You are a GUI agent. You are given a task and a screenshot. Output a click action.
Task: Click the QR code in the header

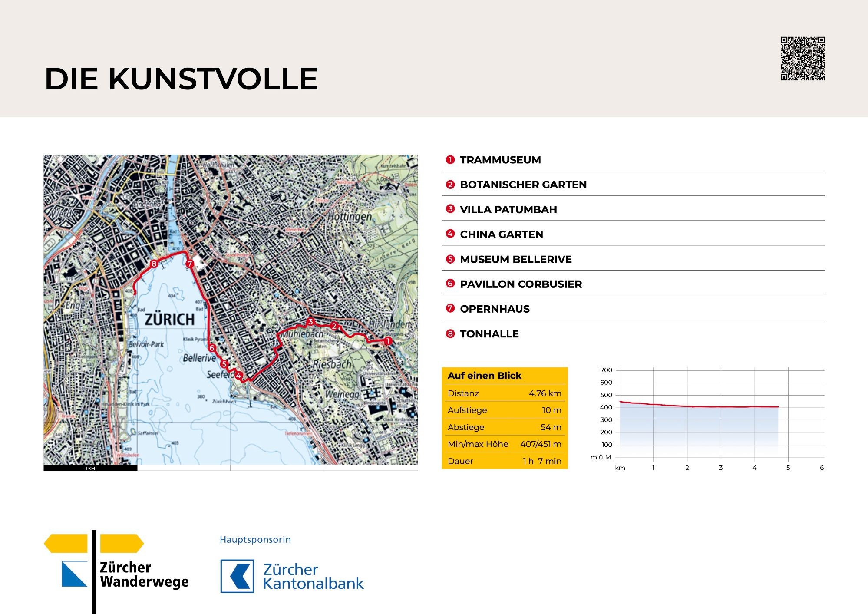802,59
